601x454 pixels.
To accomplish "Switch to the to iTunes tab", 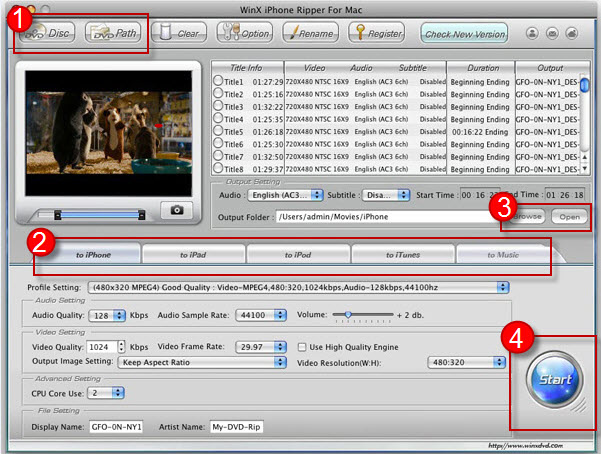I will click(x=403, y=255).
